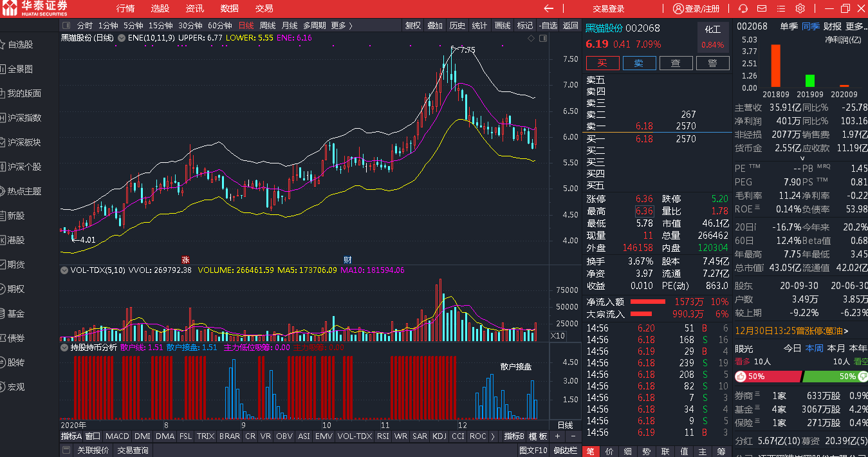Toggle 叠加 overlay option
Viewport: 868px width, 457px height.
435,26
